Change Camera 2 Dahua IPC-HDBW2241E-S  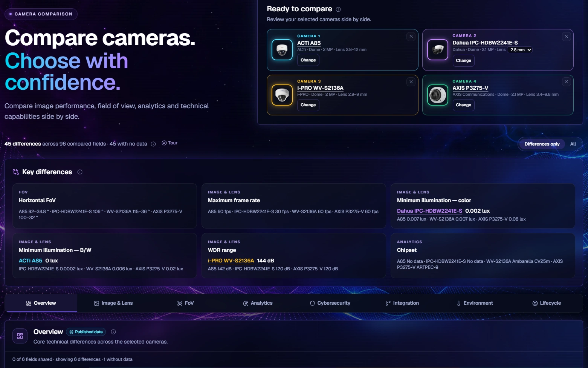point(463,61)
